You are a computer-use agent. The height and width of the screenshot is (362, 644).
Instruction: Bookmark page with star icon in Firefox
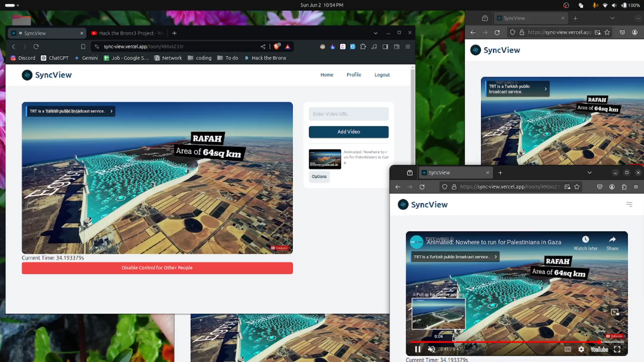click(x=577, y=187)
